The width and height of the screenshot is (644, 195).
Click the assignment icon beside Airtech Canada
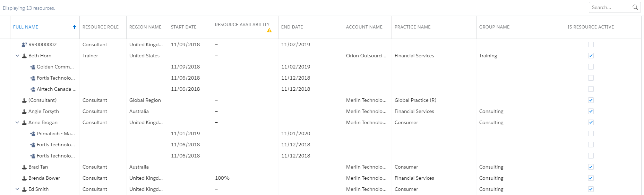(x=33, y=89)
